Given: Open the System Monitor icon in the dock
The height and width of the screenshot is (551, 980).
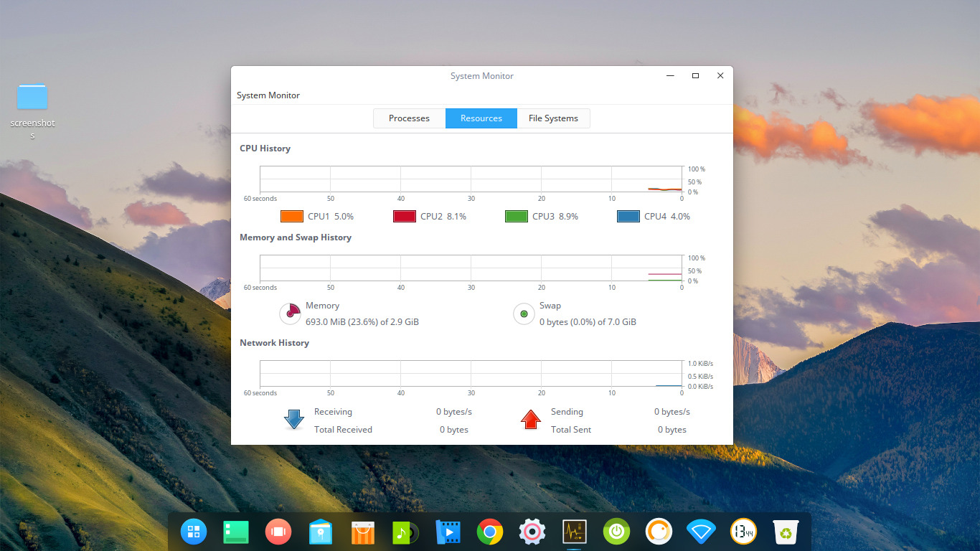Looking at the screenshot, I should tap(574, 532).
